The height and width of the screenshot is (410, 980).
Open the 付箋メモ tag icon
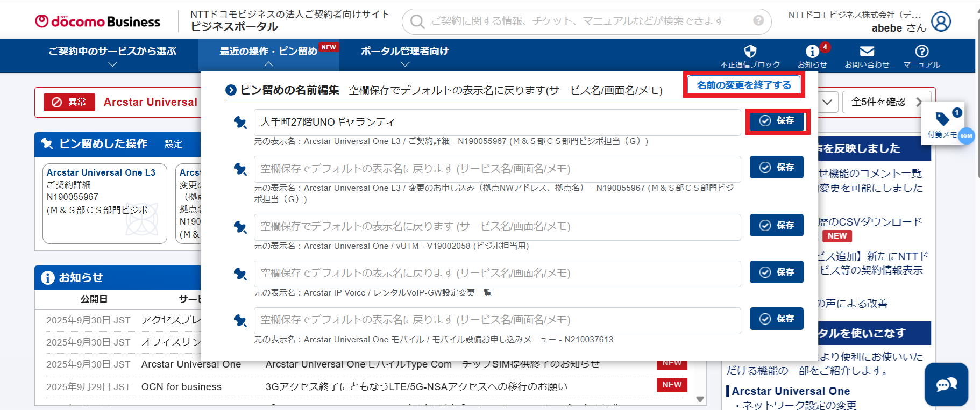point(942,119)
